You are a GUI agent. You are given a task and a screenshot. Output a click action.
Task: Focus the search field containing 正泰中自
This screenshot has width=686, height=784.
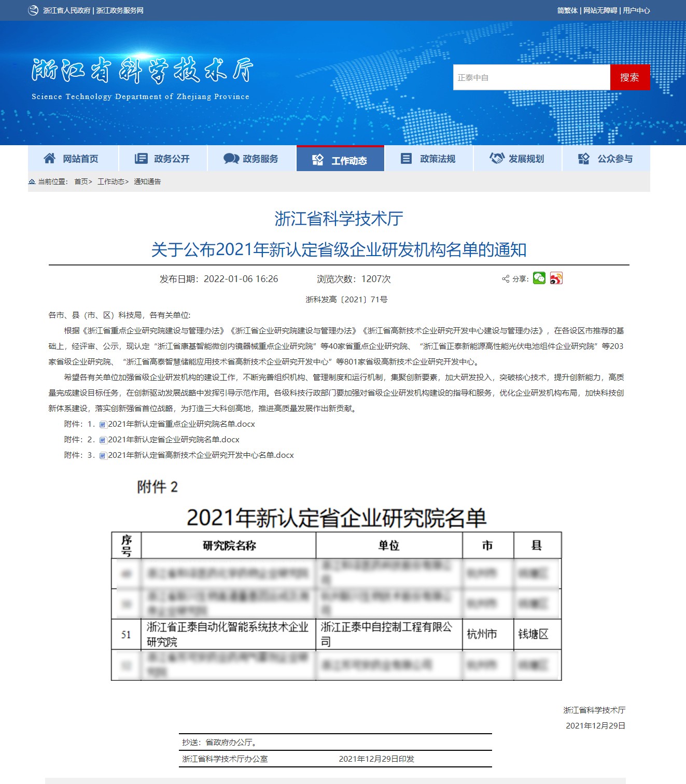pyautogui.click(x=531, y=77)
